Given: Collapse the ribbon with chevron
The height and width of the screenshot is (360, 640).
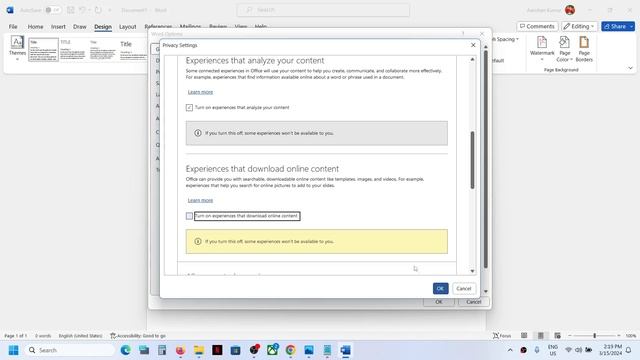Looking at the screenshot, I should point(630,68).
